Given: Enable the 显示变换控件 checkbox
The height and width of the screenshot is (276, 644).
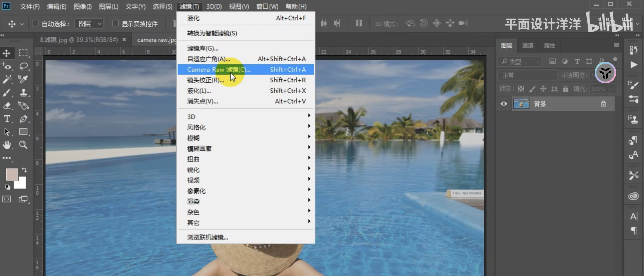Looking at the screenshot, I should pos(115,24).
